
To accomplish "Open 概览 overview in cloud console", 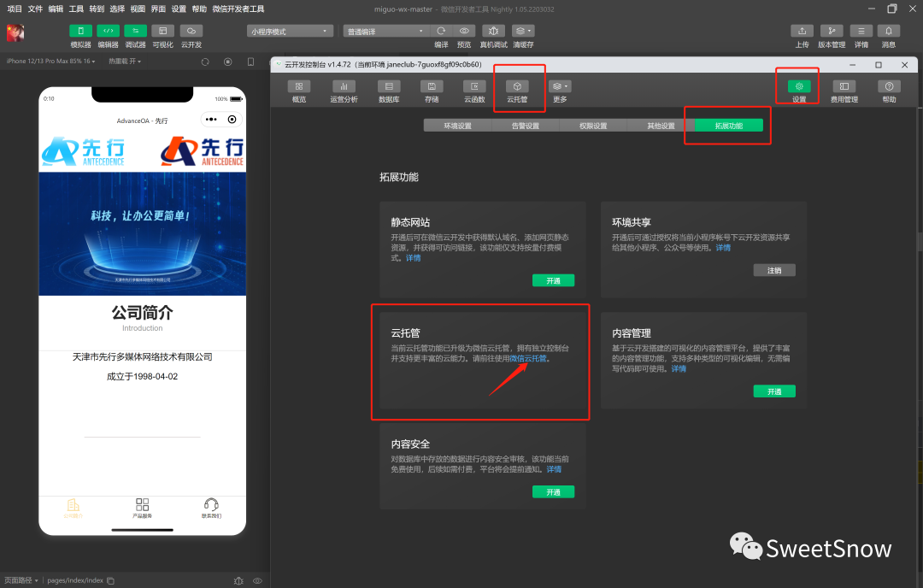I will (299, 91).
